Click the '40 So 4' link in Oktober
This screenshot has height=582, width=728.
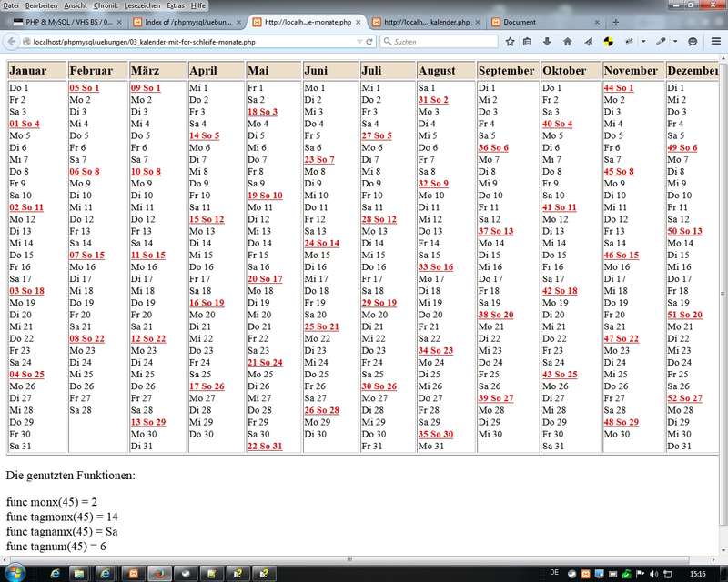point(557,124)
